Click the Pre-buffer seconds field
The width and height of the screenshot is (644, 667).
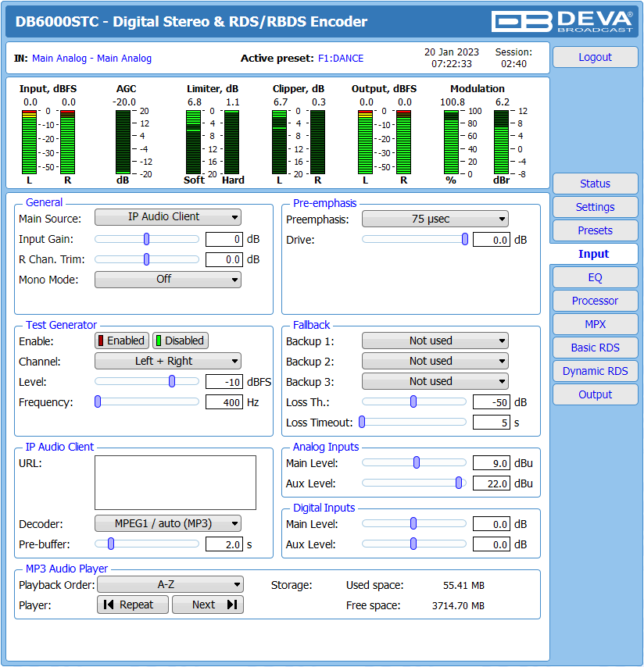(224, 544)
